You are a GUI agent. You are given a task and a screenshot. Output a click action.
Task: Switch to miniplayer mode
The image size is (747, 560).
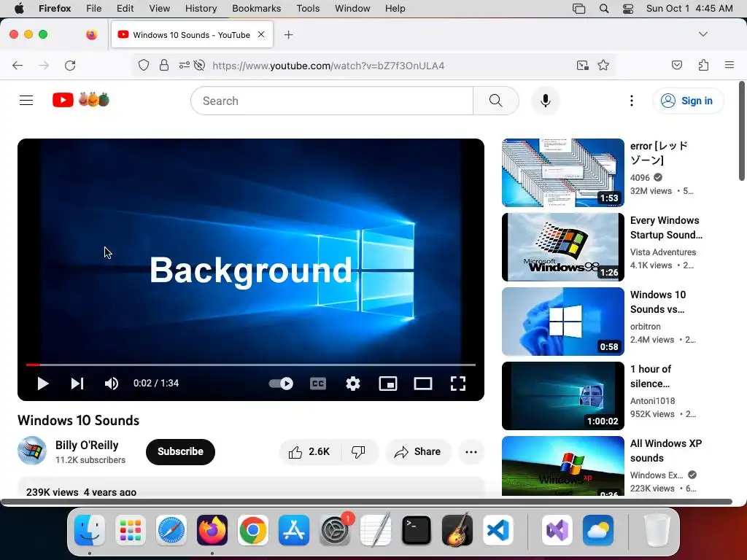click(x=388, y=384)
